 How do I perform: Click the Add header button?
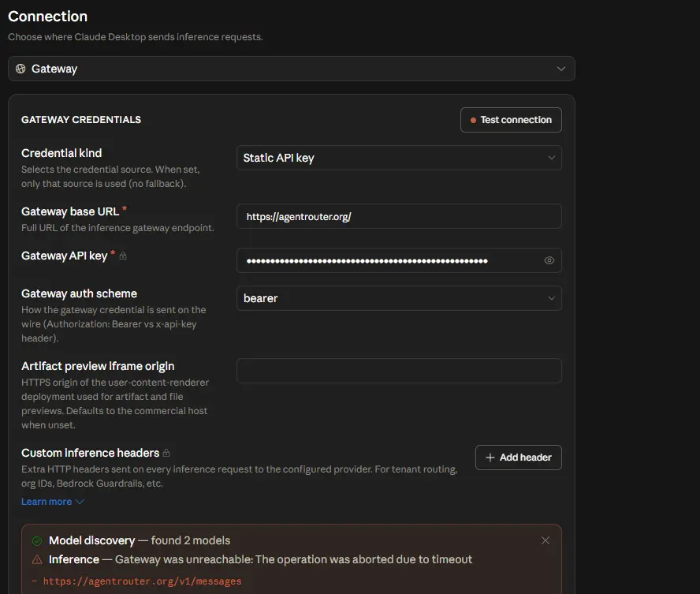519,458
